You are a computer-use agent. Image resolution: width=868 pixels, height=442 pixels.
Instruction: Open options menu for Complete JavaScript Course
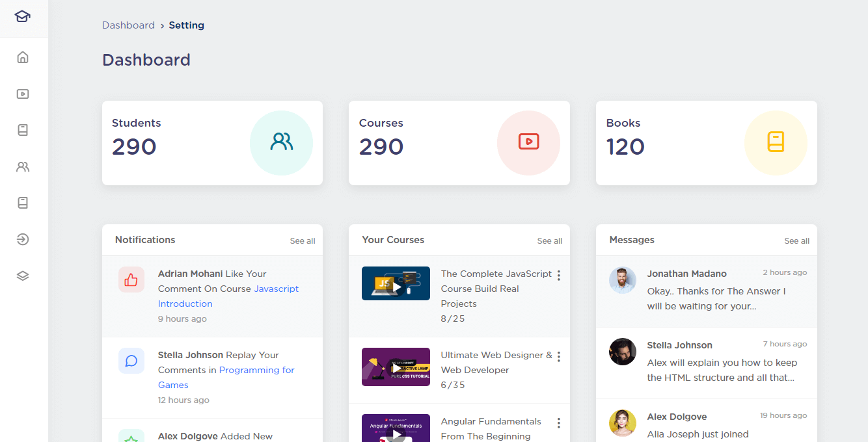coord(558,276)
